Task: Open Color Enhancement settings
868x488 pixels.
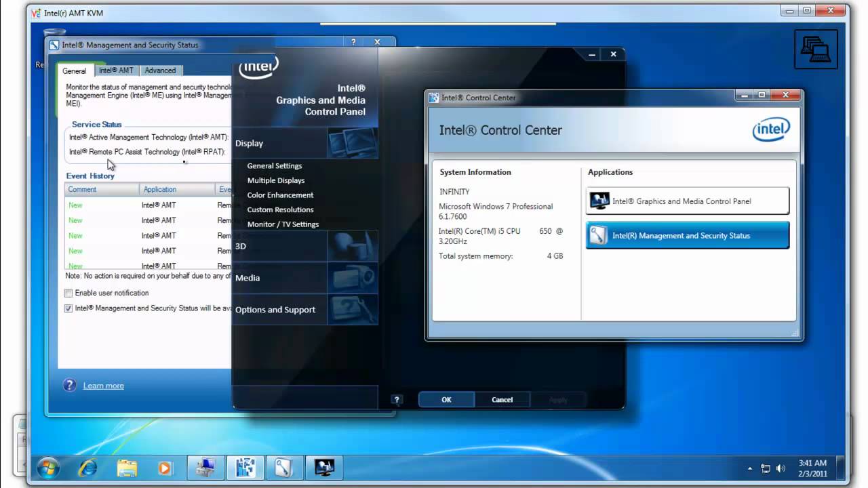Action: 280,195
